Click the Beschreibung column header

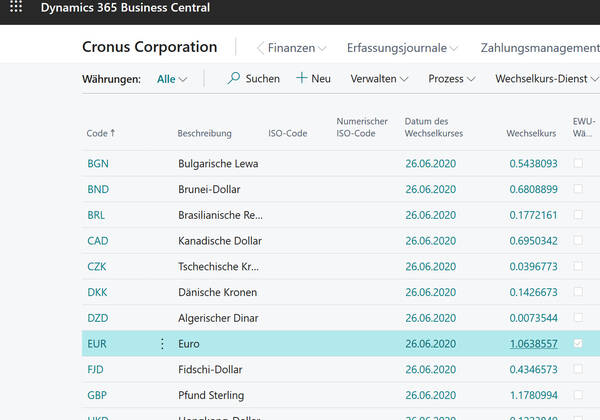205,133
